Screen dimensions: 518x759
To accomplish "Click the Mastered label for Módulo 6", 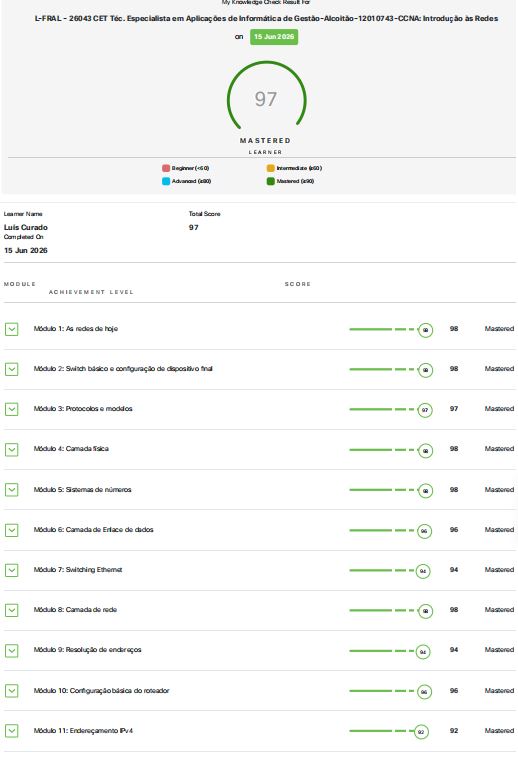I will 499,530.
